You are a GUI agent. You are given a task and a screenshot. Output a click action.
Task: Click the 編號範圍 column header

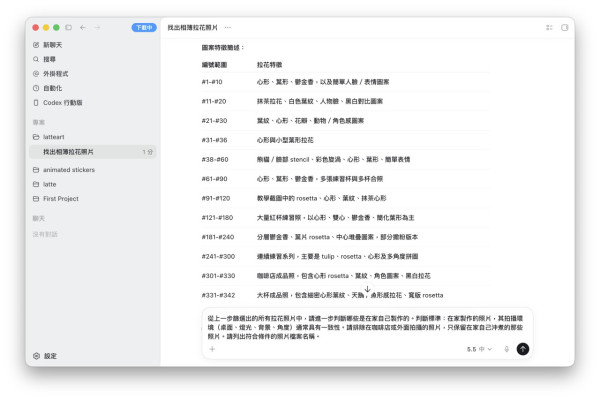pyautogui.click(x=214, y=65)
